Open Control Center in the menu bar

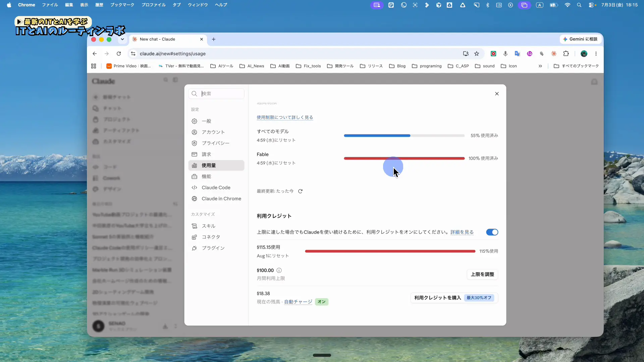pyautogui.click(x=592, y=5)
